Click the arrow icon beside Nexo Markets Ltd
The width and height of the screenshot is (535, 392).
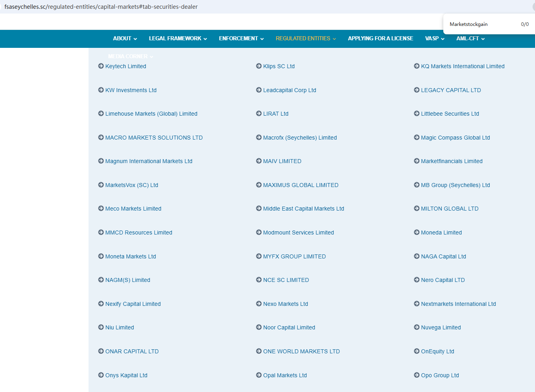pyautogui.click(x=259, y=304)
